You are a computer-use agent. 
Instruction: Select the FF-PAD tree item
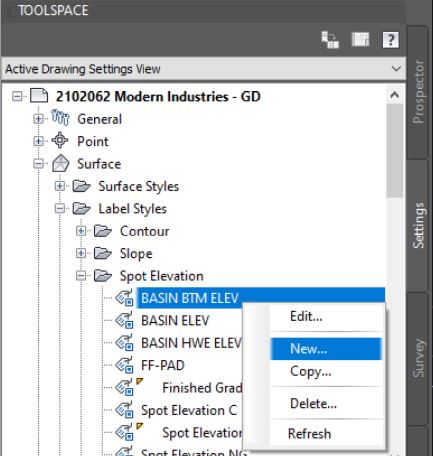(x=163, y=365)
